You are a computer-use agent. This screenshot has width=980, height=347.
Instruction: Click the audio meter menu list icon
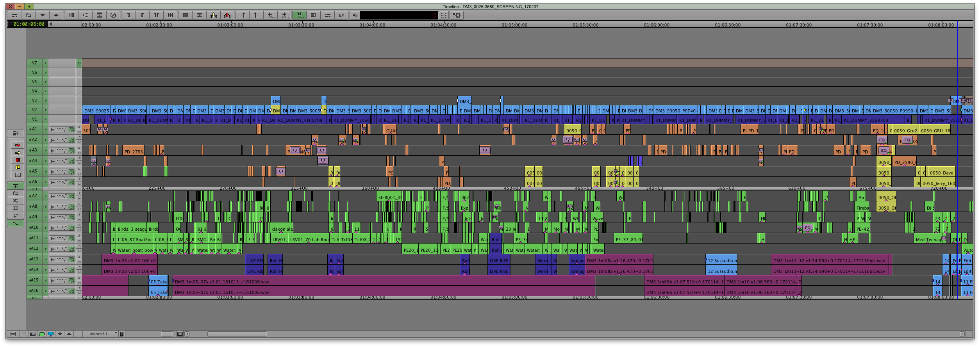[x=443, y=15]
